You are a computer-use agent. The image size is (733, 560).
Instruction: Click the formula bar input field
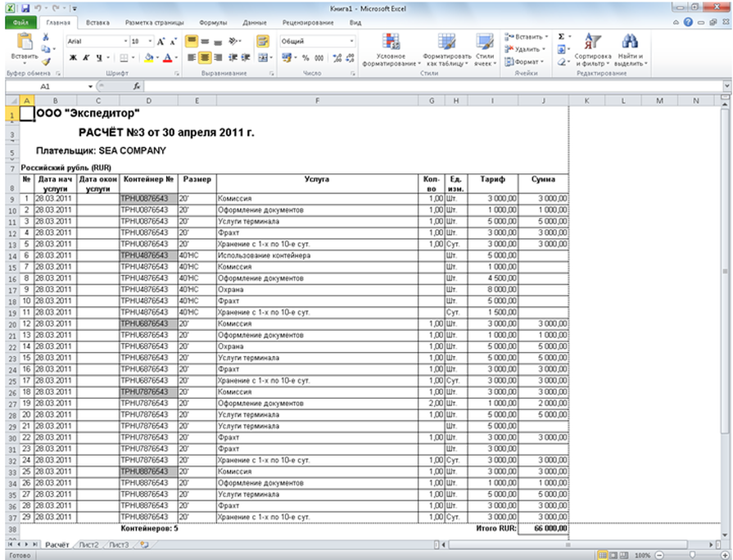coord(433,86)
